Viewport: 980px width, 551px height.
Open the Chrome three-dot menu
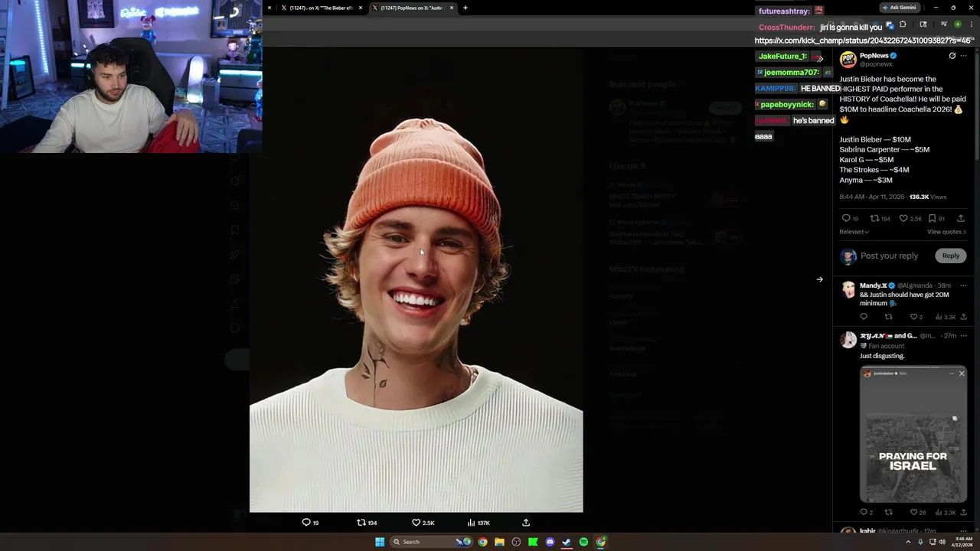971,24
